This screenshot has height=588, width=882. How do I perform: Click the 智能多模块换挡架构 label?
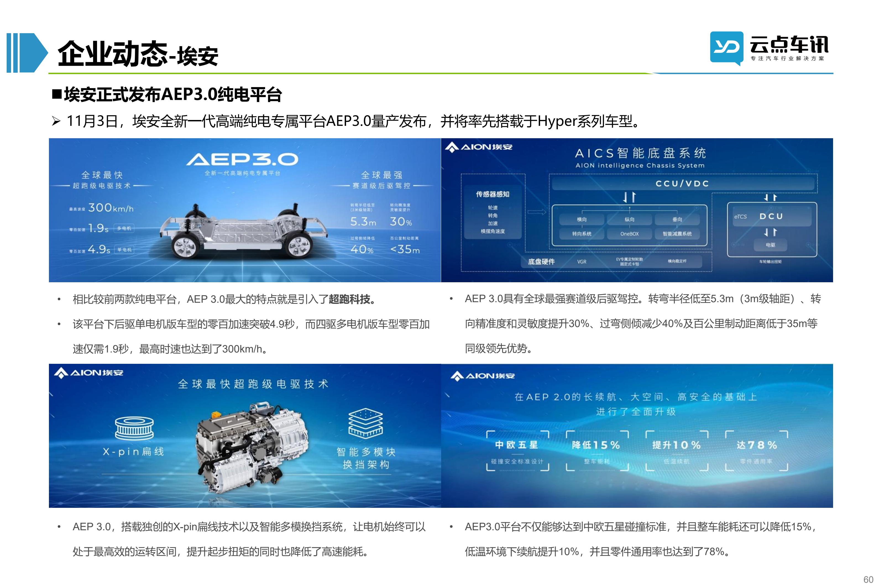point(366,458)
